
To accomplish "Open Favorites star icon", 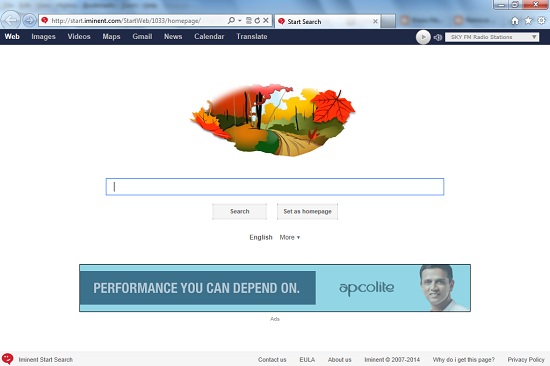I will [x=528, y=21].
